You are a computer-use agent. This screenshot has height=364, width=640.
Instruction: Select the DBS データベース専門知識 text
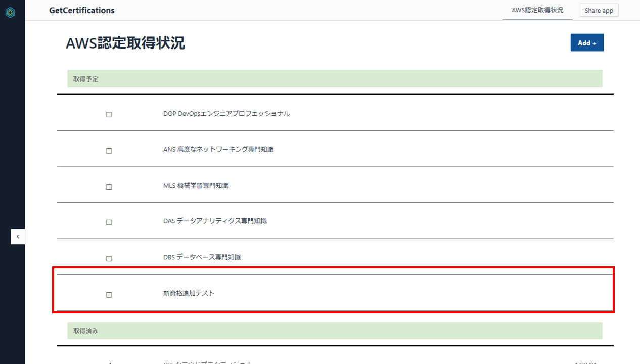202,257
